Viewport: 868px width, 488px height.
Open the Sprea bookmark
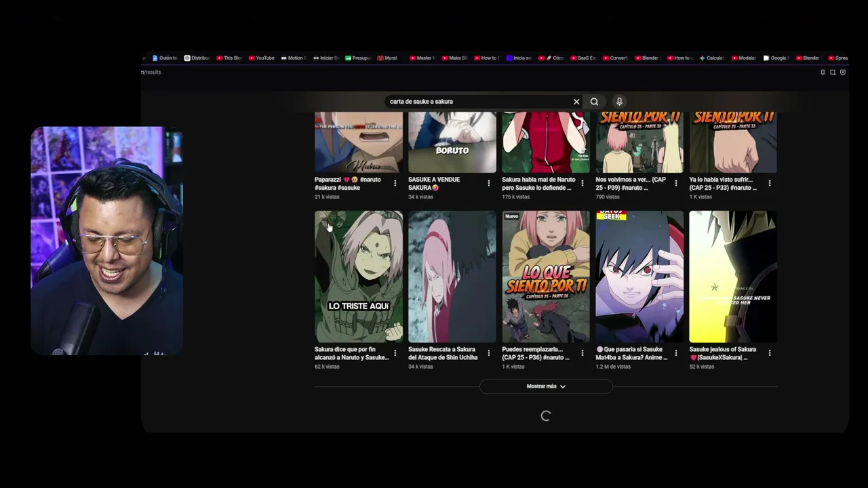[838, 58]
